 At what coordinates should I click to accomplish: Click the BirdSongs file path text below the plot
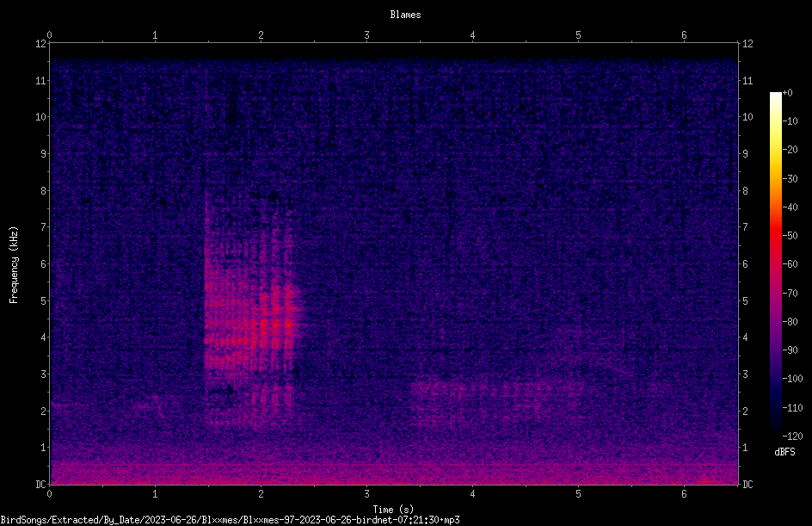point(230,520)
